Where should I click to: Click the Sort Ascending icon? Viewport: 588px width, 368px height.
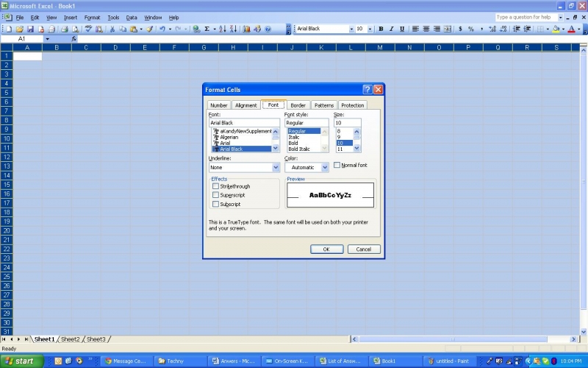tap(223, 29)
